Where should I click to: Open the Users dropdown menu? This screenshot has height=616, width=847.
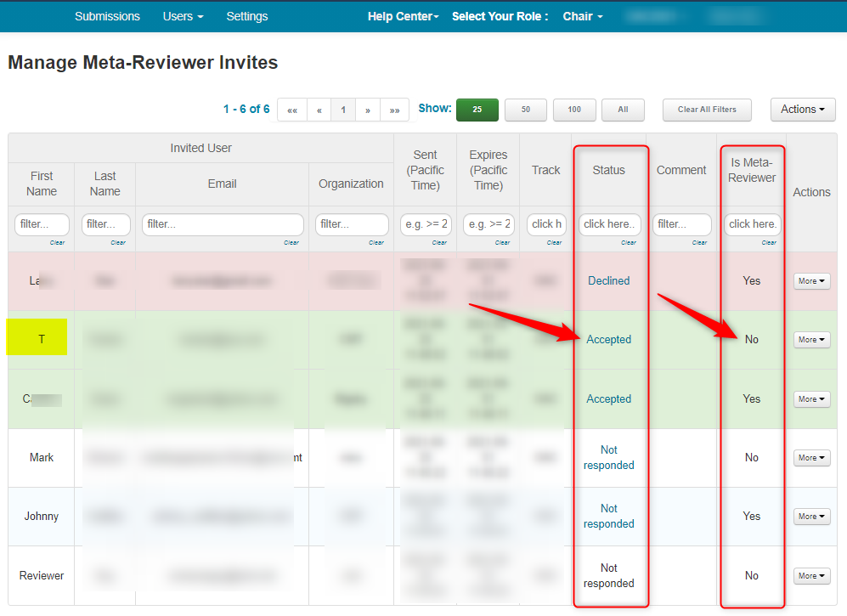click(184, 16)
